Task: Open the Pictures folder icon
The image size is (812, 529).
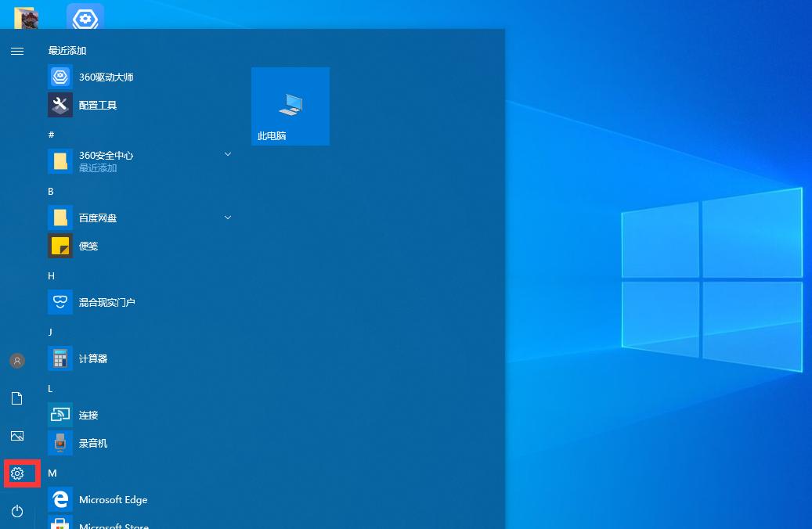Action: [x=17, y=436]
